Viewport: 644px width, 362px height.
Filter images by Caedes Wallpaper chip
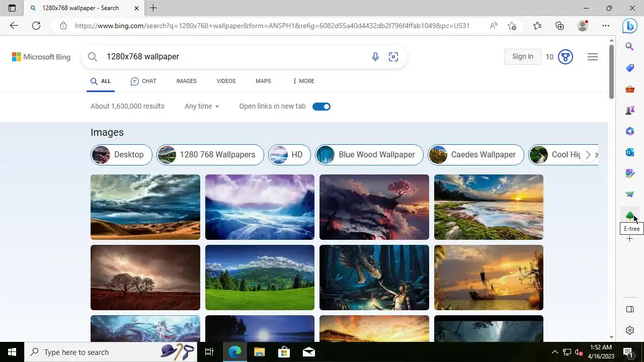[476, 155]
